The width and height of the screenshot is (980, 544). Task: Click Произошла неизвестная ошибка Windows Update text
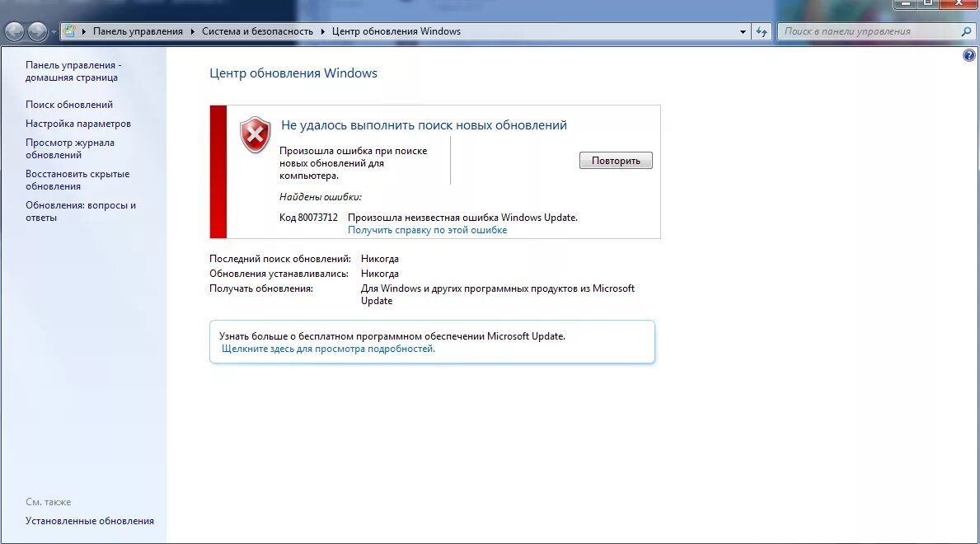[x=462, y=218]
